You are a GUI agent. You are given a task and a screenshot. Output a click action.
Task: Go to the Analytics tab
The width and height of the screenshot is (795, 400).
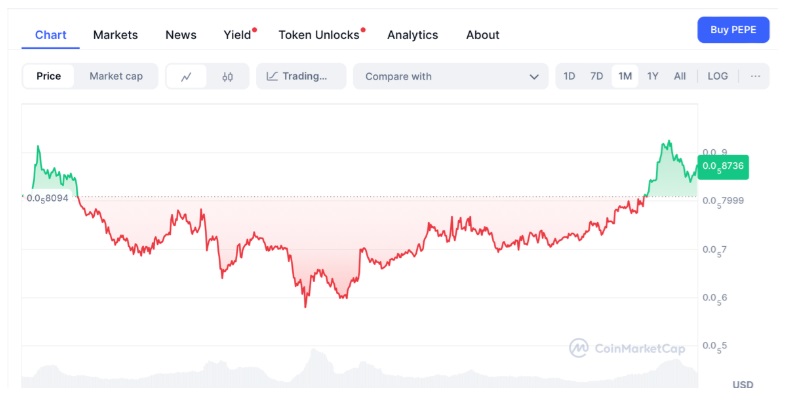coord(412,34)
